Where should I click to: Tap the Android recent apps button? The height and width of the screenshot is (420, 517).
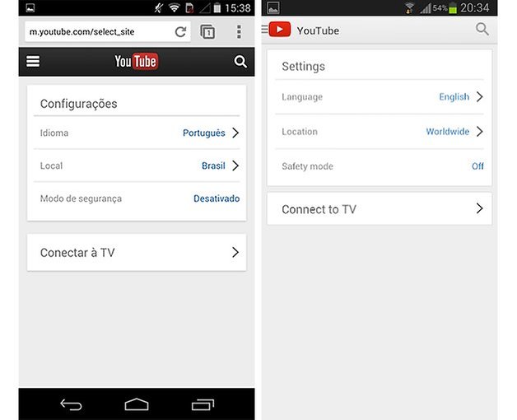tap(203, 404)
